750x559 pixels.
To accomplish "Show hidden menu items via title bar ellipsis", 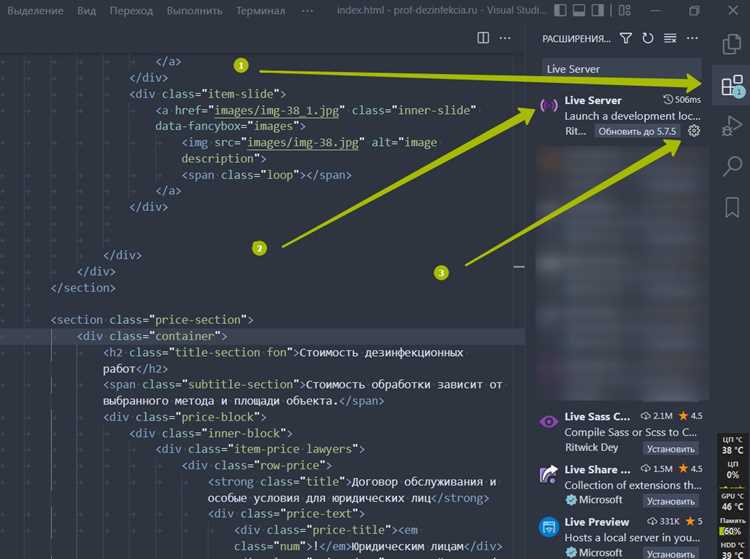I will (308, 11).
